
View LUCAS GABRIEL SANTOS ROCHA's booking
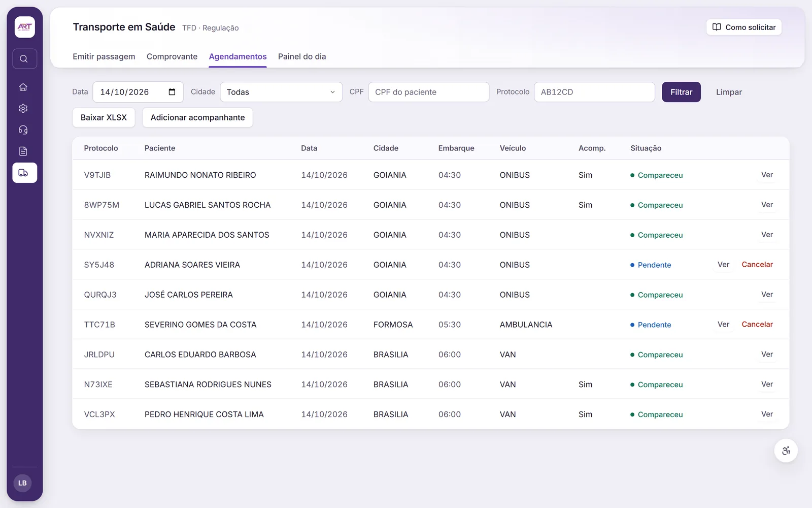[767, 205]
